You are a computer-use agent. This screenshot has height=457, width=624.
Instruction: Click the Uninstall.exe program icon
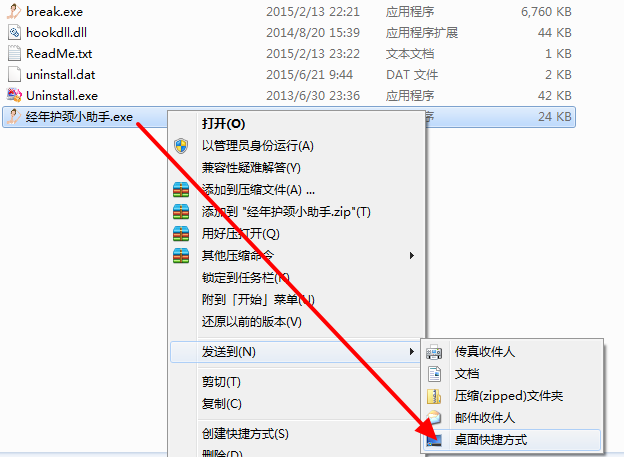(x=14, y=95)
